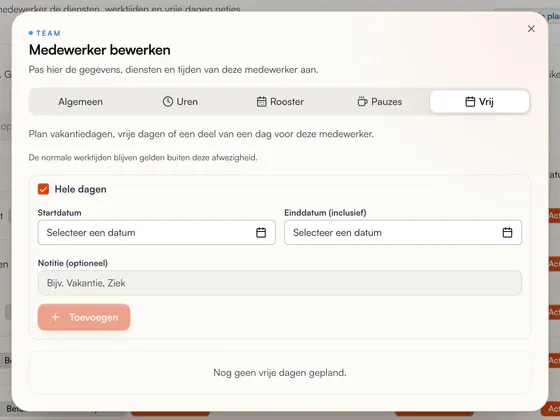
Task: Click the 'Nog geen vrije dagen gepland.' text
Action: 280,372
